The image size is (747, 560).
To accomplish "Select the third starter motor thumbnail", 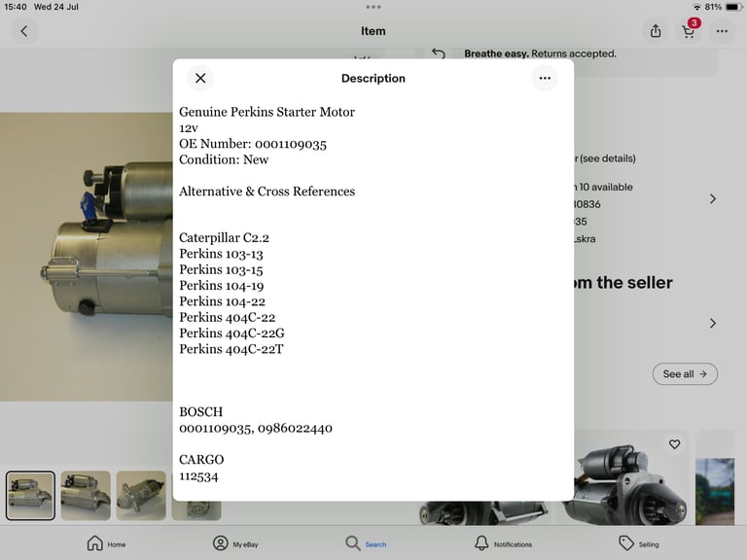I will (141, 496).
